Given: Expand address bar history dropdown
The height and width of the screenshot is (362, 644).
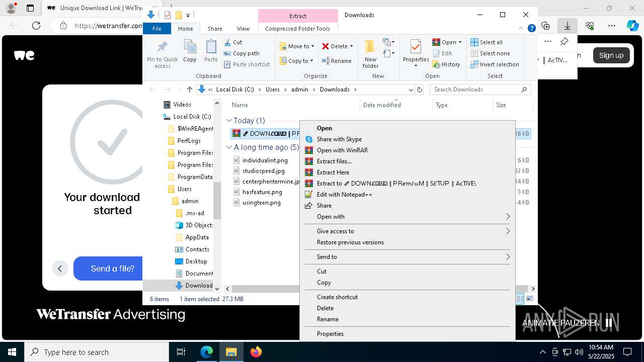Looking at the screenshot, I should coord(411,89).
